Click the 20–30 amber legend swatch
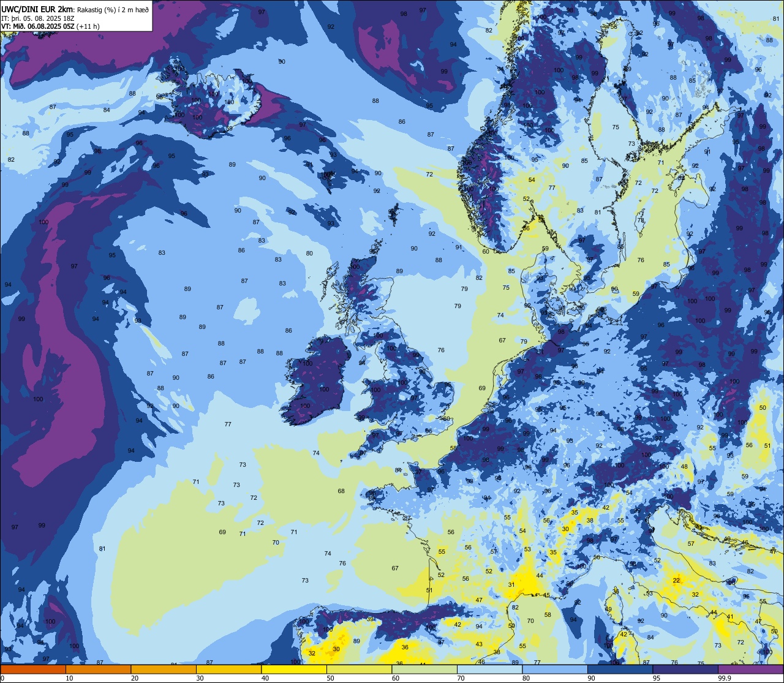This screenshot has height=683, width=784. click(164, 669)
